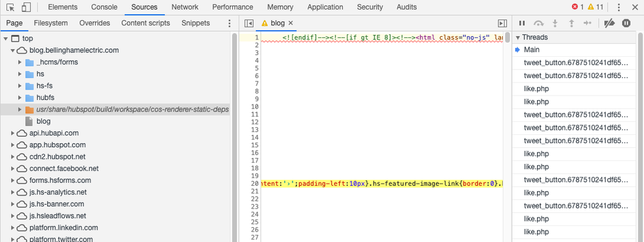Step out of current function

pos(571,23)
